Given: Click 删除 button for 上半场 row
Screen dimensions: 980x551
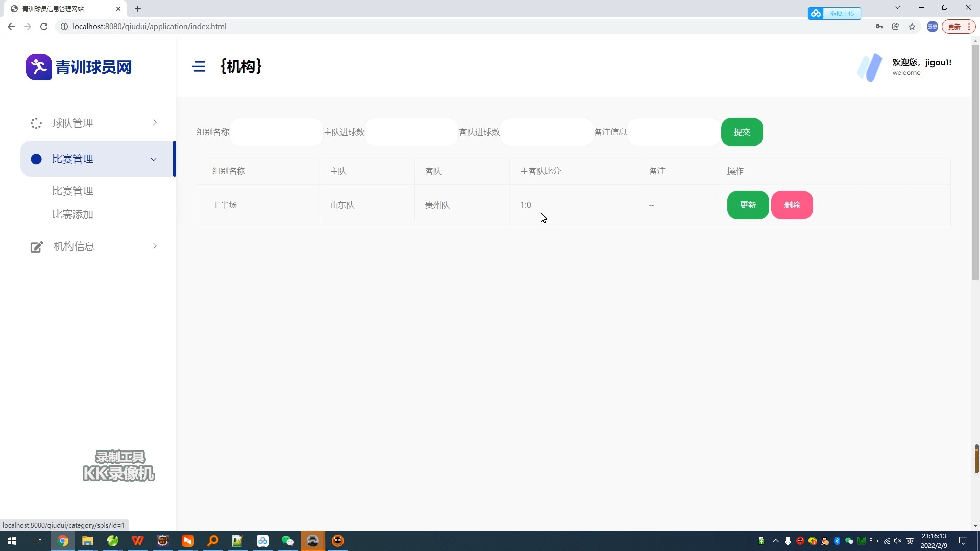Looking at the screenshot, I should [792, 205].
